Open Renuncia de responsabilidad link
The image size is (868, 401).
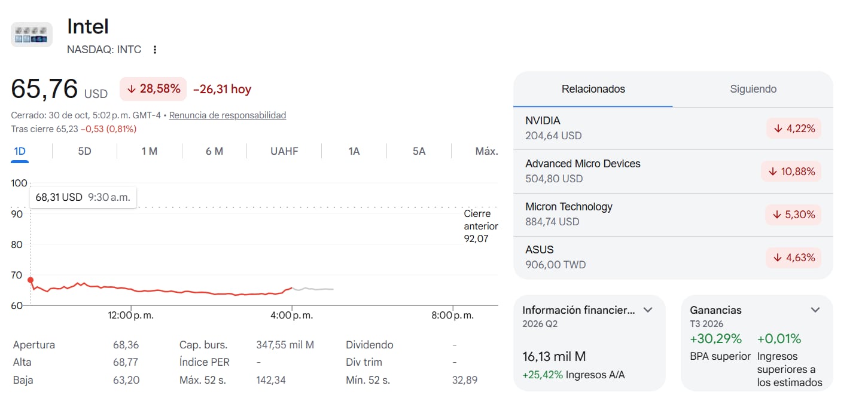pos(227,115)
